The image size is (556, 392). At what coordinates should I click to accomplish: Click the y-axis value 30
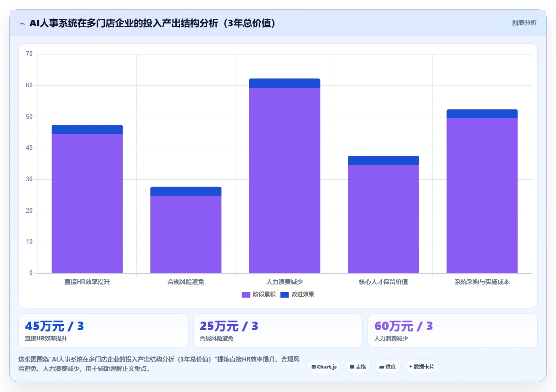(29, 179)
